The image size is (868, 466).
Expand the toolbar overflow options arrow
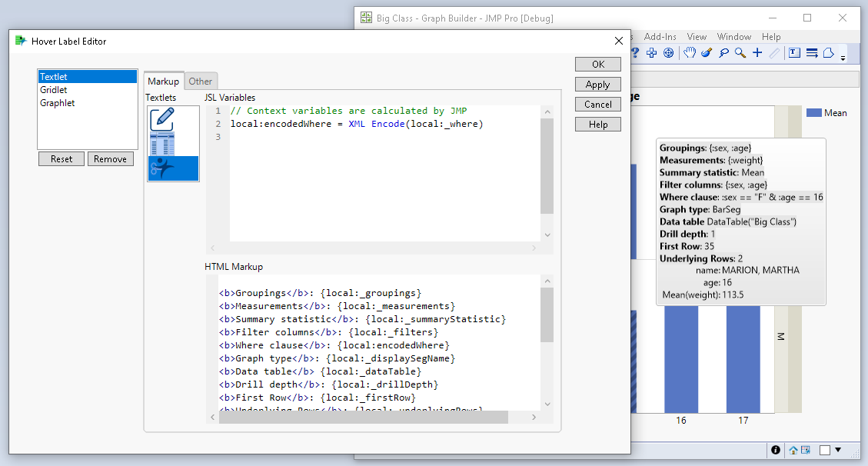843,58
